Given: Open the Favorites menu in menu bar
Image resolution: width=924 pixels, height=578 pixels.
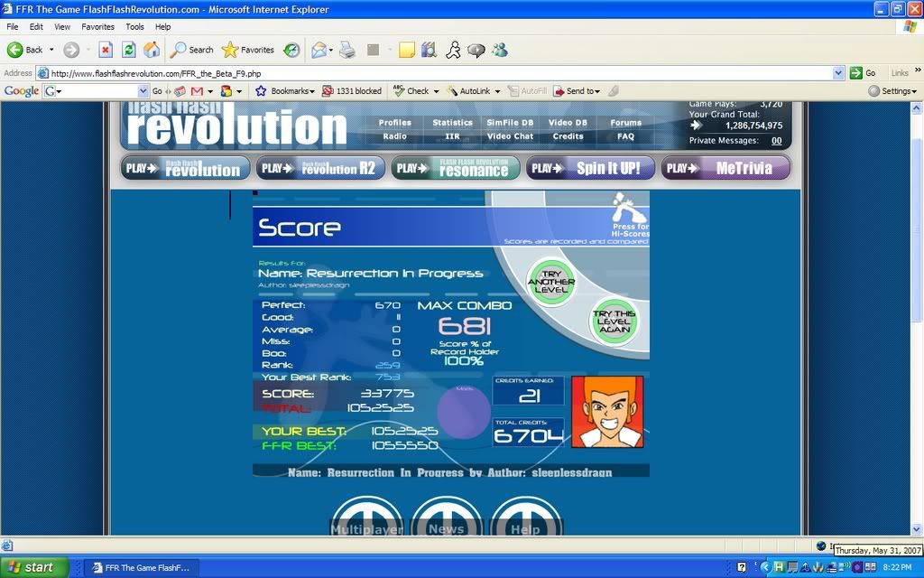Looking at the screenshot, I should (97, 27).
